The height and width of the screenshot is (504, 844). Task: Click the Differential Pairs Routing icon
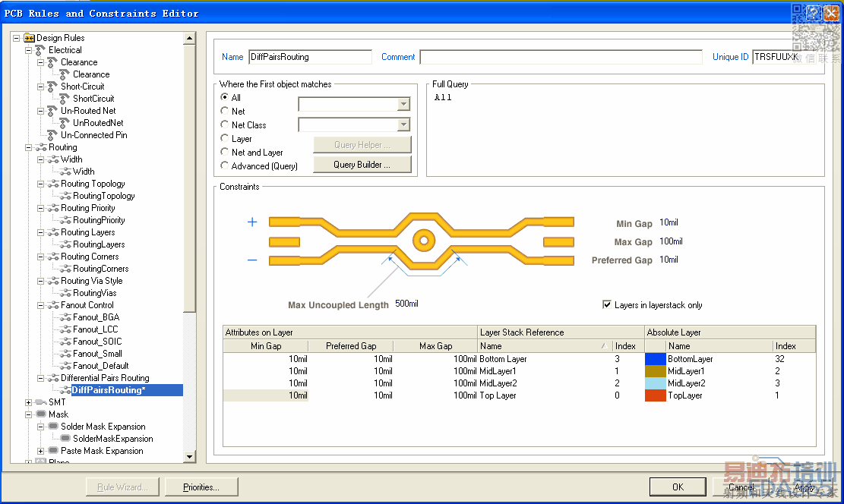(52, 378)
